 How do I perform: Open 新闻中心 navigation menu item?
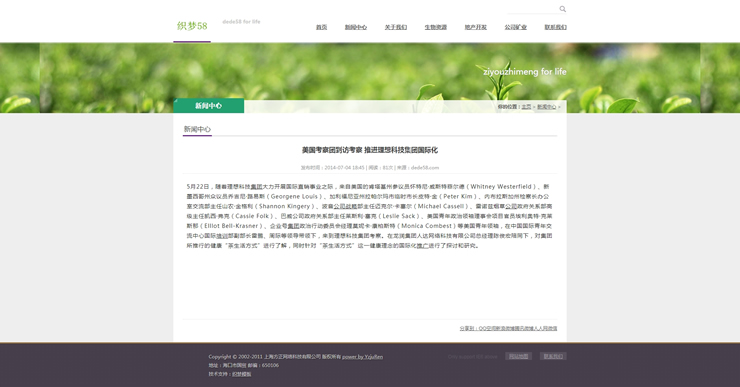click(356, 27)
